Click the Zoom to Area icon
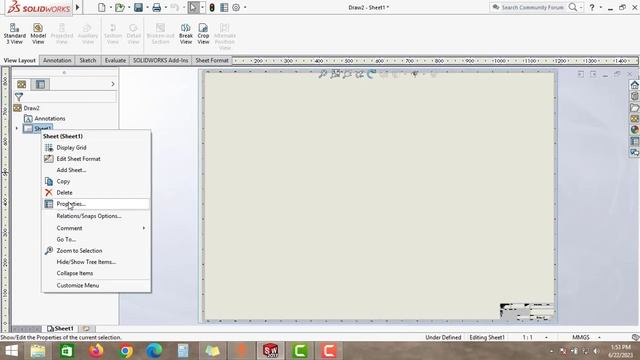This screenshot has height=360, width=640. coord(336,74)
